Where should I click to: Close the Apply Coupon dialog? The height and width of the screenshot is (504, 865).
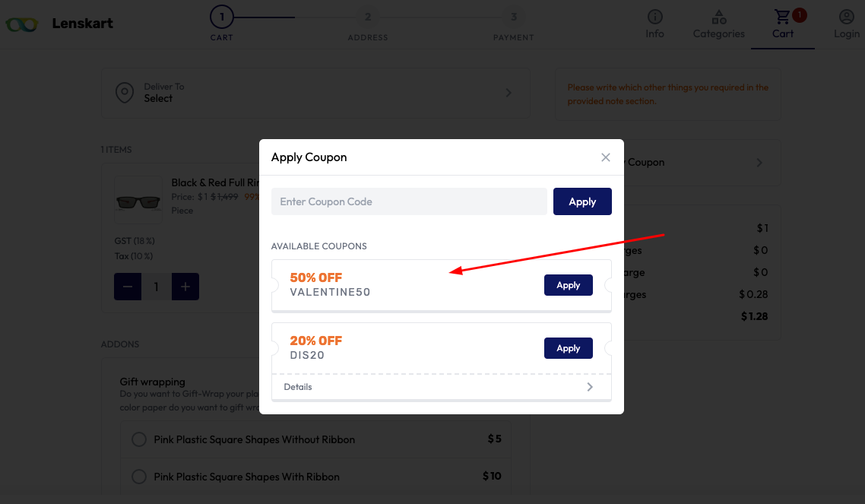tap(606, 157)
